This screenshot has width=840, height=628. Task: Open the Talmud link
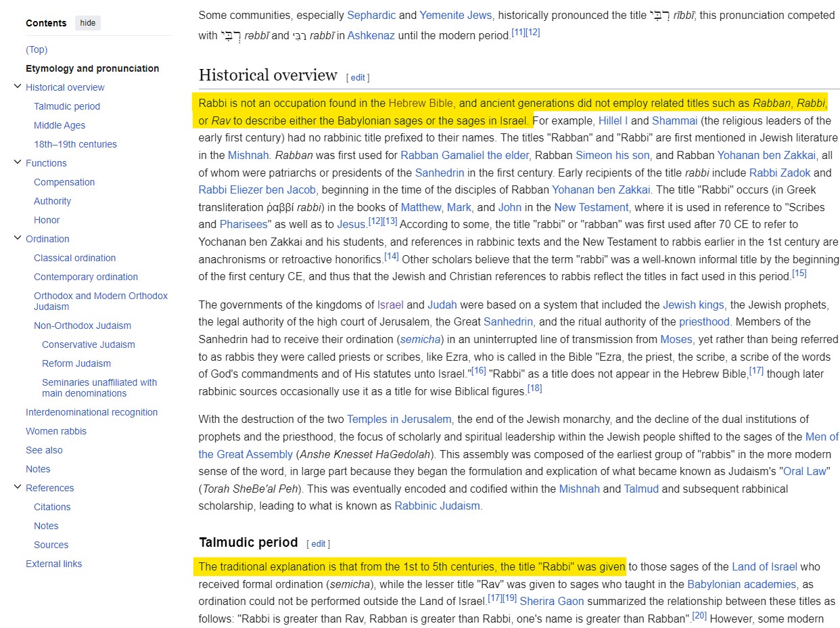[641, 489]
